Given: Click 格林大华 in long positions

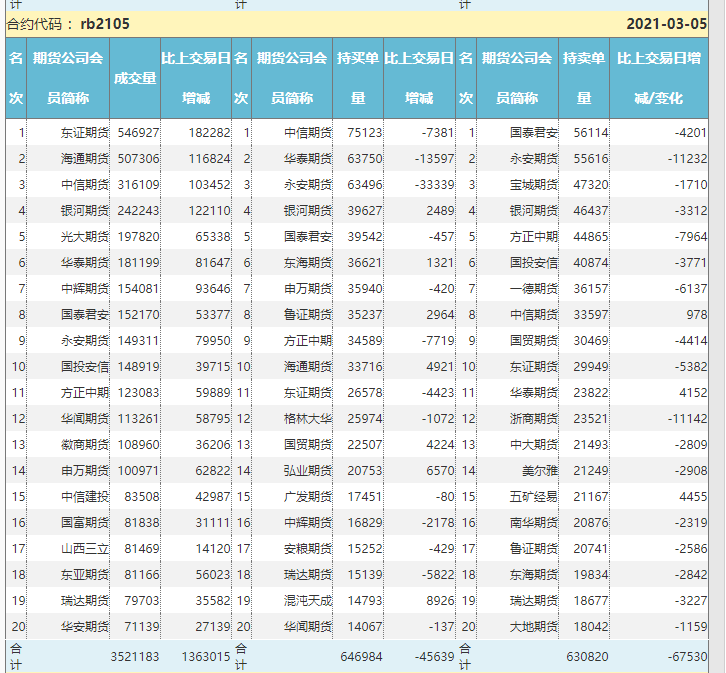Looking at the screenshot, I should click(308, 418).
